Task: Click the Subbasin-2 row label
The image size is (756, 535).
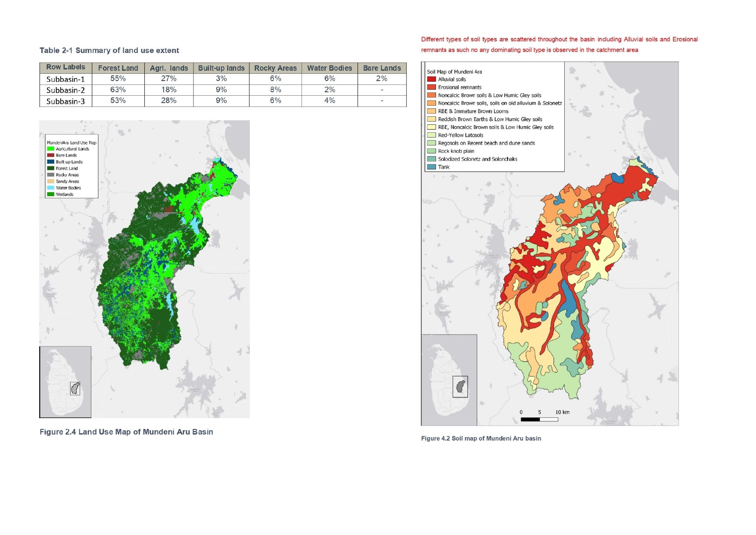Action: pos(65,90)
